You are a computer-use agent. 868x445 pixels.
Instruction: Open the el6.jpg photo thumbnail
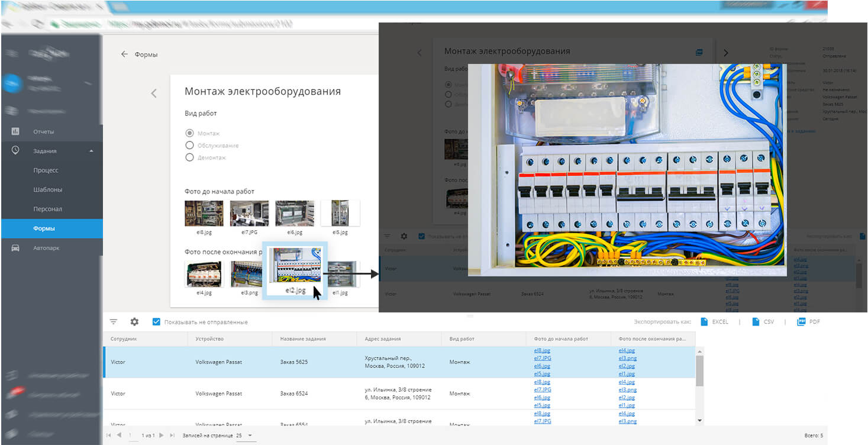295,213
